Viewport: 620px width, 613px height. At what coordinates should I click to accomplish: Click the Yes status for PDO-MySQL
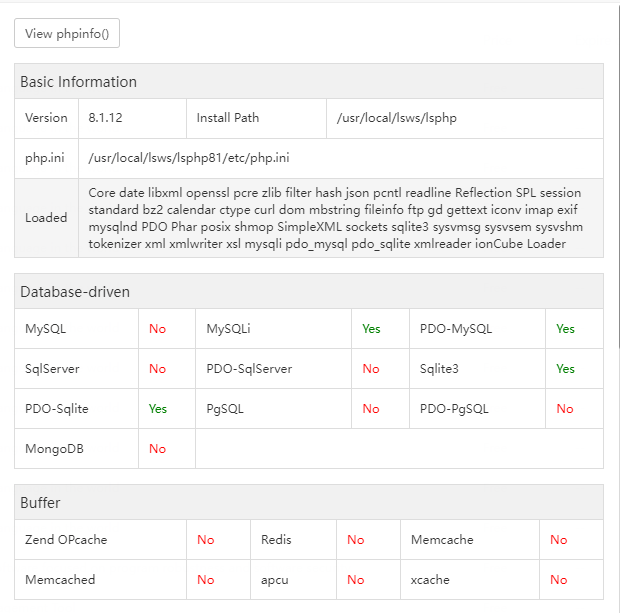pos(565,329)
